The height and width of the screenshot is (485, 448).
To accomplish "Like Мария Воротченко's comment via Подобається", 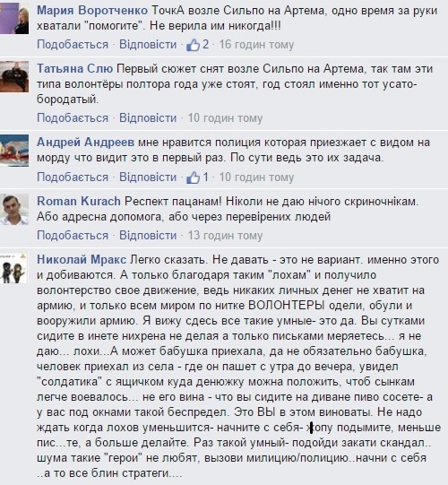I will pyautogui.click(x=73, y=45).
